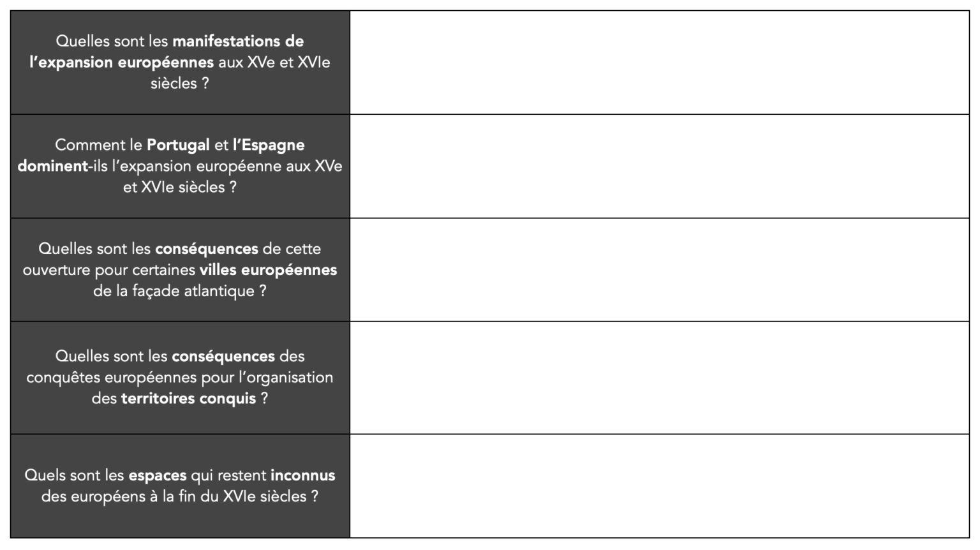Click the blank answer cell for villes européennes
Viewport: 980px width, 550px height.
pyautogui.click(x=660, y=270)
